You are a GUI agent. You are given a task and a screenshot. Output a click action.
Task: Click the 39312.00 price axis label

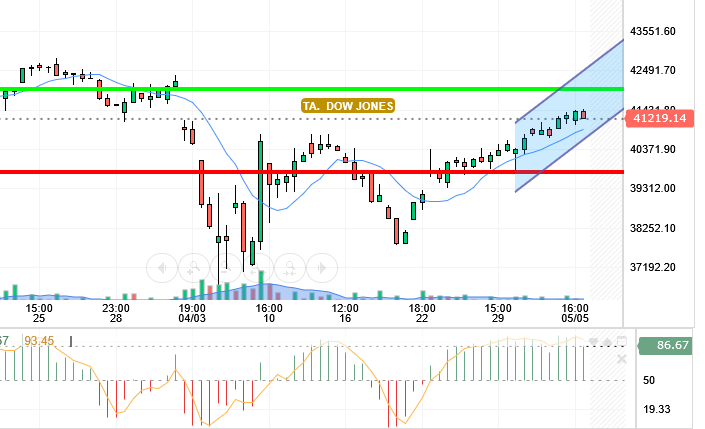pyautogui.click(x=653, y=188)
